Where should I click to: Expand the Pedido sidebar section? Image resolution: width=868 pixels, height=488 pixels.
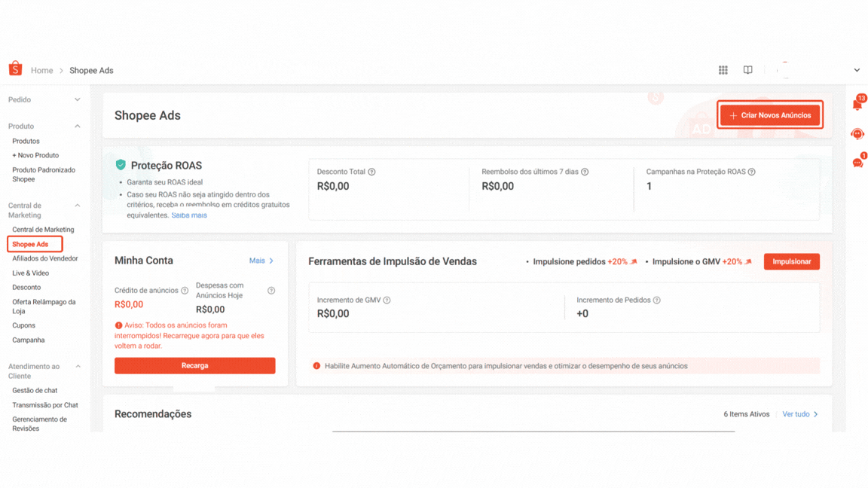coord(77,99)
